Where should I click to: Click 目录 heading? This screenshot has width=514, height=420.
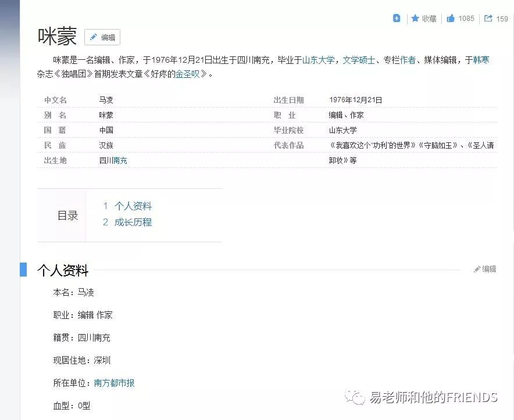pos(67,216)
